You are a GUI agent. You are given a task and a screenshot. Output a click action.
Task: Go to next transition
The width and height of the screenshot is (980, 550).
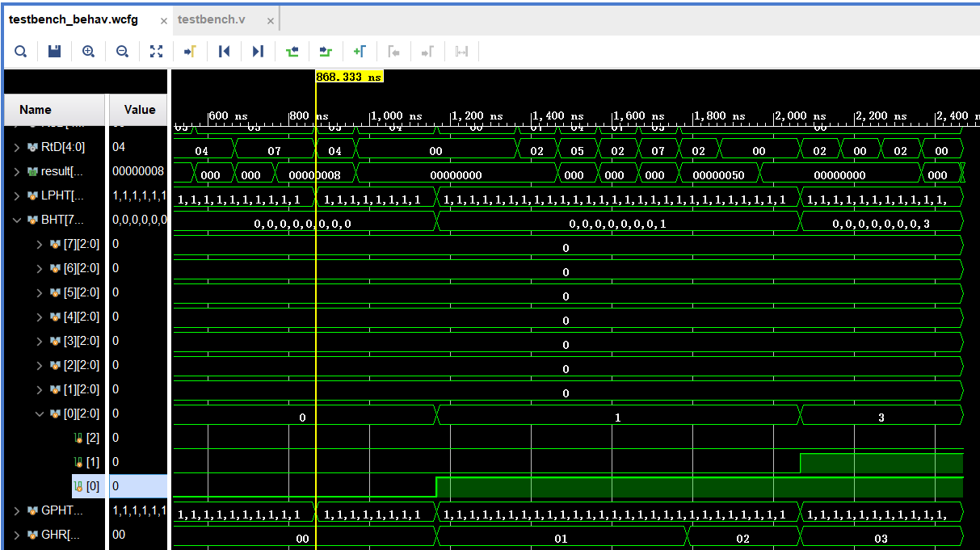tap(326, 52)
